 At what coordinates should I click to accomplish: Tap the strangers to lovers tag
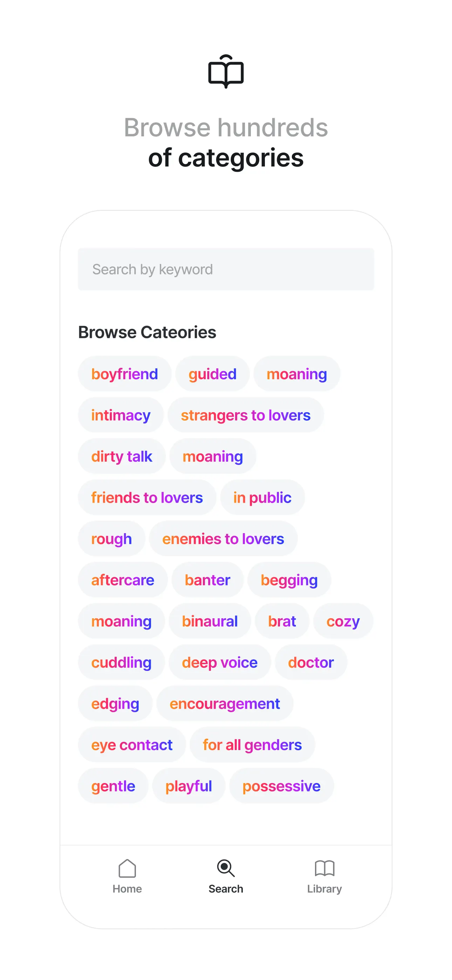(246, 415)
